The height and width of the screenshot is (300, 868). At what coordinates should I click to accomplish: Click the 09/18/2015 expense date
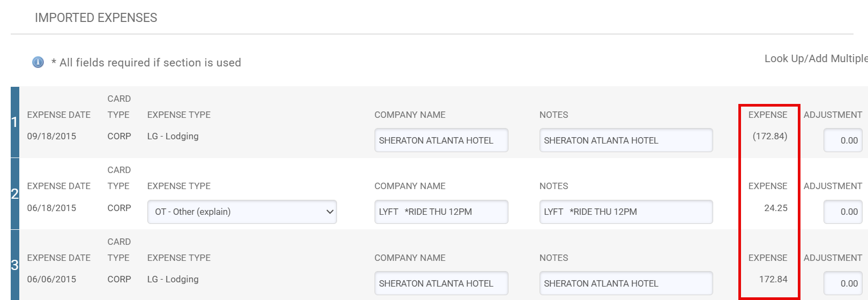51,136
